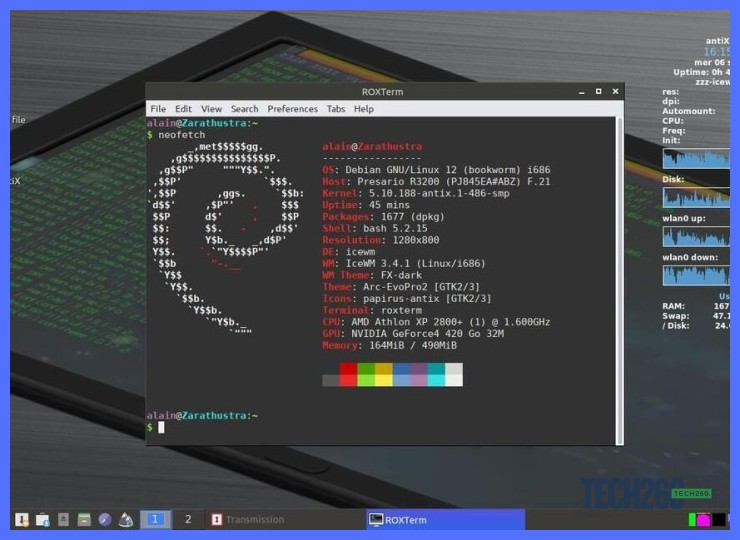This screenshot has width=740, height=540.
Task: Switch to workspace 2 in taskbar
Action: click(x=188, y=520)
